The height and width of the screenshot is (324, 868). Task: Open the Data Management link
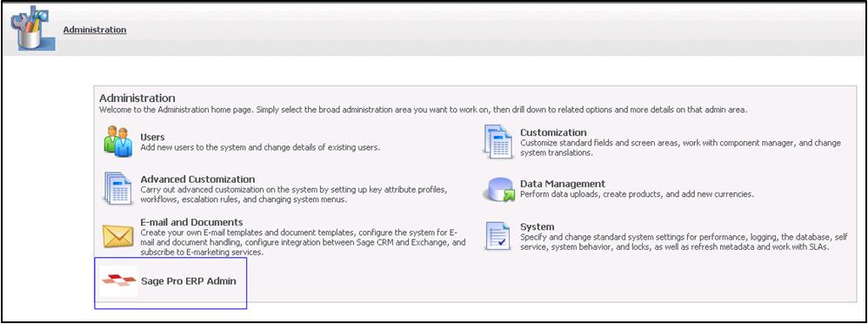[563, 184]
